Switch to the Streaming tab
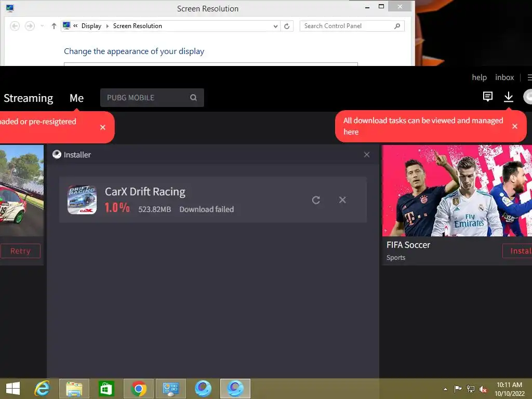The width and height of the screenshot is (532, 399). 29,98
